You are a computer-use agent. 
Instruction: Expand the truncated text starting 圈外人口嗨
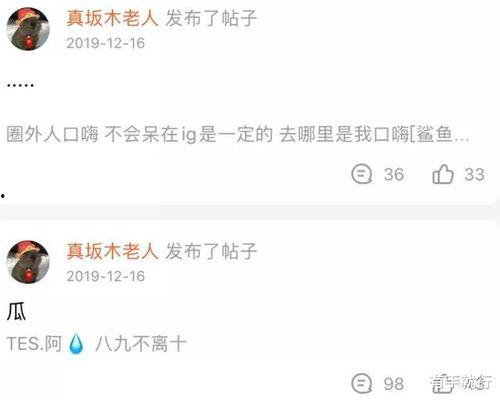pos(238,135)
